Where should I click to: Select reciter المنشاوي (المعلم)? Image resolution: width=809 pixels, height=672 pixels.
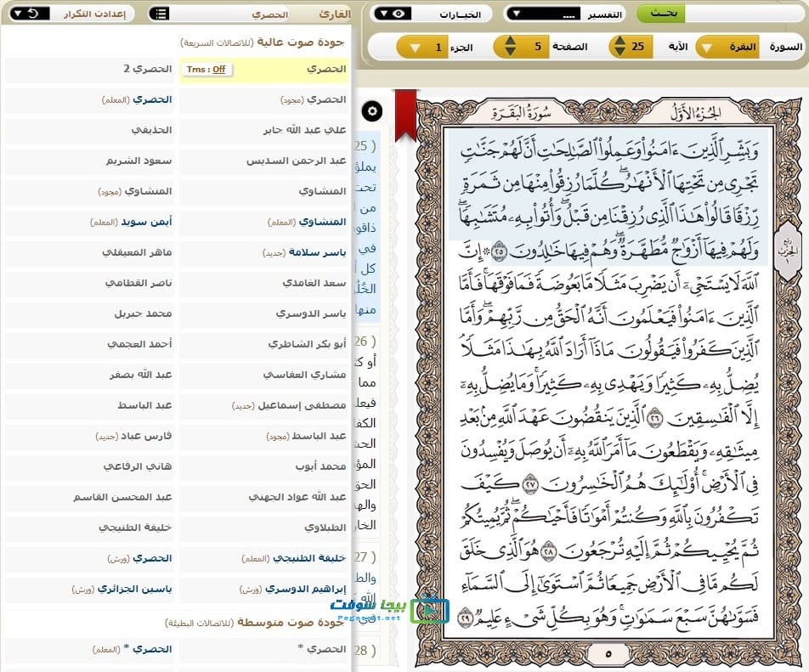coord(264,222)
